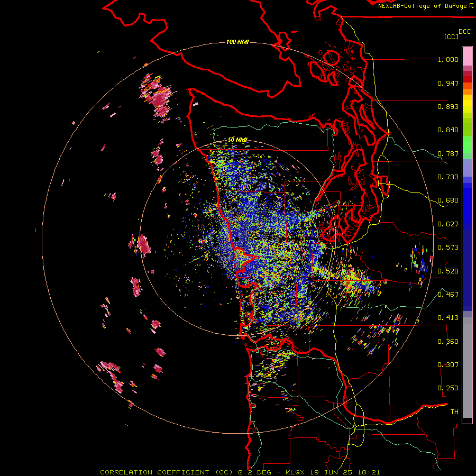Click the TH threshold label

point(454,411)
